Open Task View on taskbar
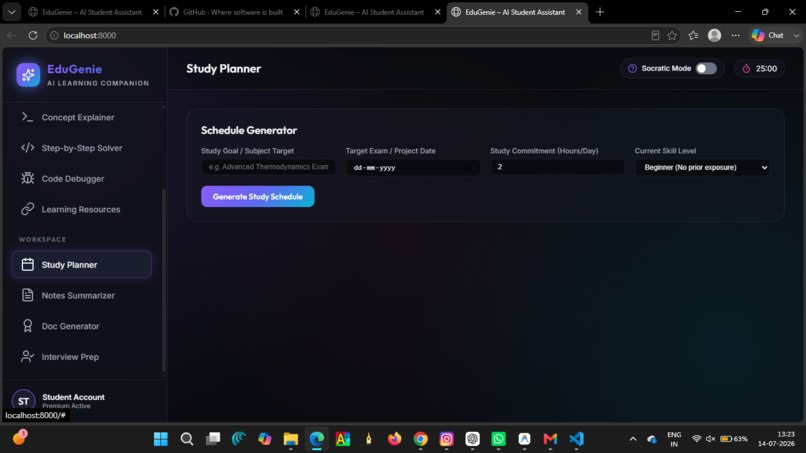The image size is (806, 453). pos(213,439)
